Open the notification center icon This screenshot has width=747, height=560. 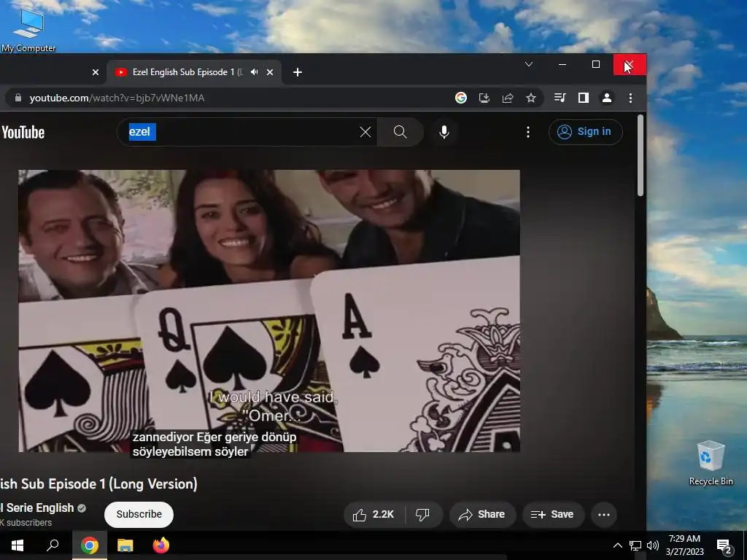click(x=724, y=546)
